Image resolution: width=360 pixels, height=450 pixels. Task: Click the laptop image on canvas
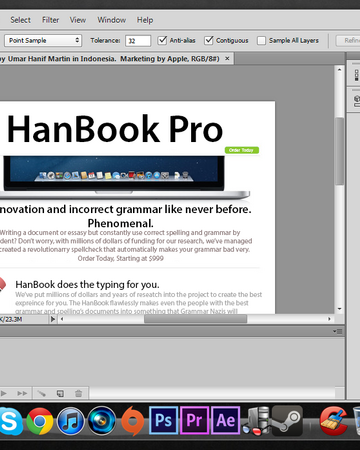tap(125, 178)
